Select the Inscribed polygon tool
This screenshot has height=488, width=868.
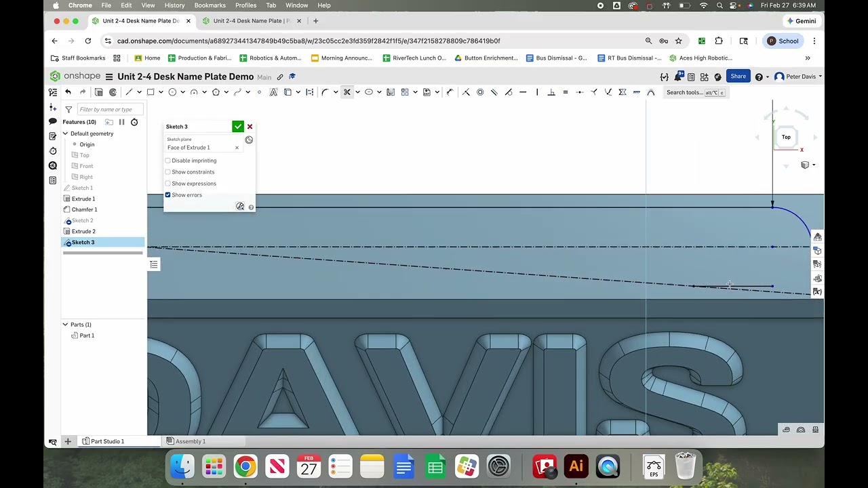(x=216, y=92)
